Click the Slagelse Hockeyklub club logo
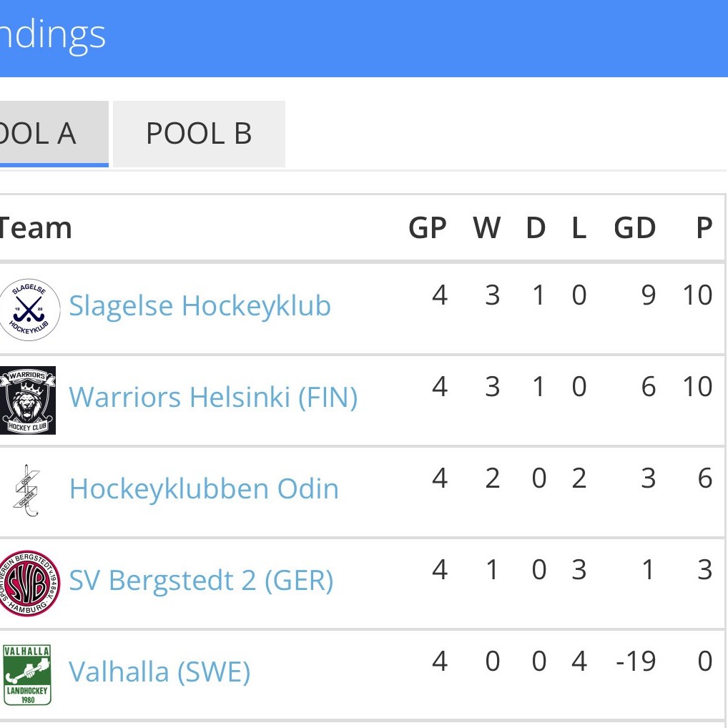The height and width of the screenshot is (728, 728). click(x=29, y=309)
